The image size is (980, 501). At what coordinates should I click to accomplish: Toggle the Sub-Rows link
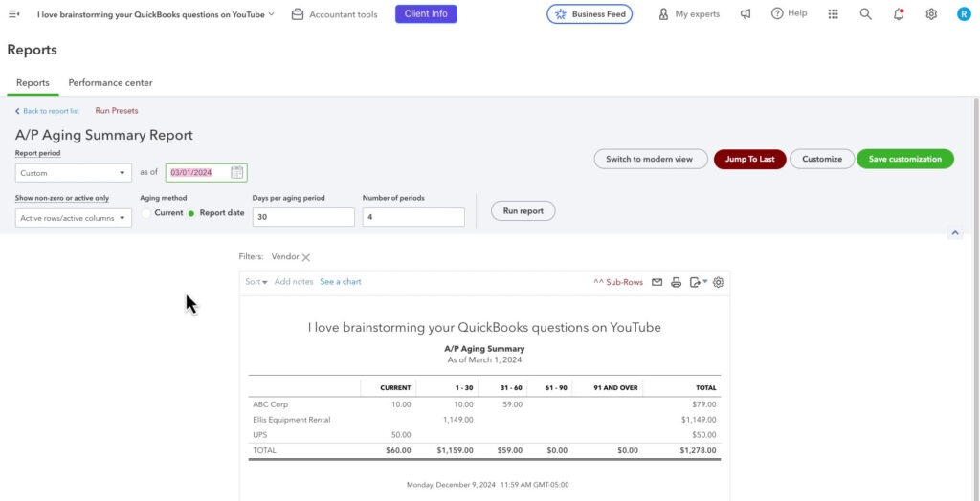(x=618, y=282)
